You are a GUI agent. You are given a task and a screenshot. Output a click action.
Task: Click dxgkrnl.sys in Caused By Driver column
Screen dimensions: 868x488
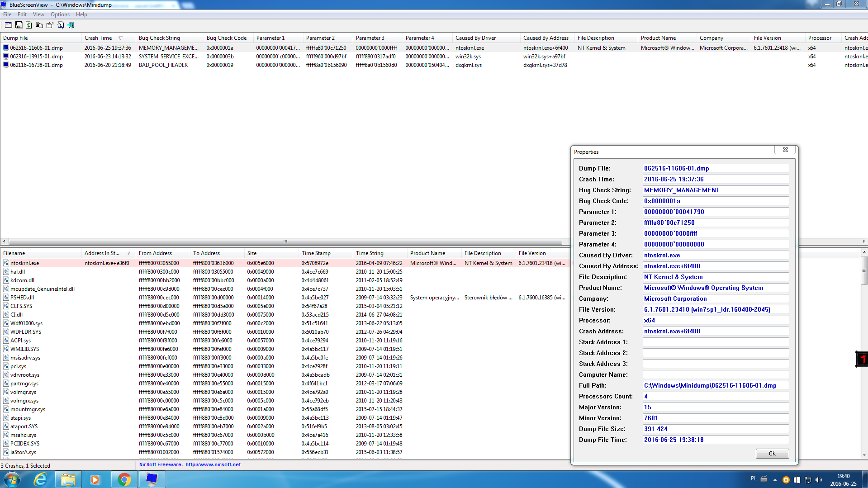[x=469, y=65]
